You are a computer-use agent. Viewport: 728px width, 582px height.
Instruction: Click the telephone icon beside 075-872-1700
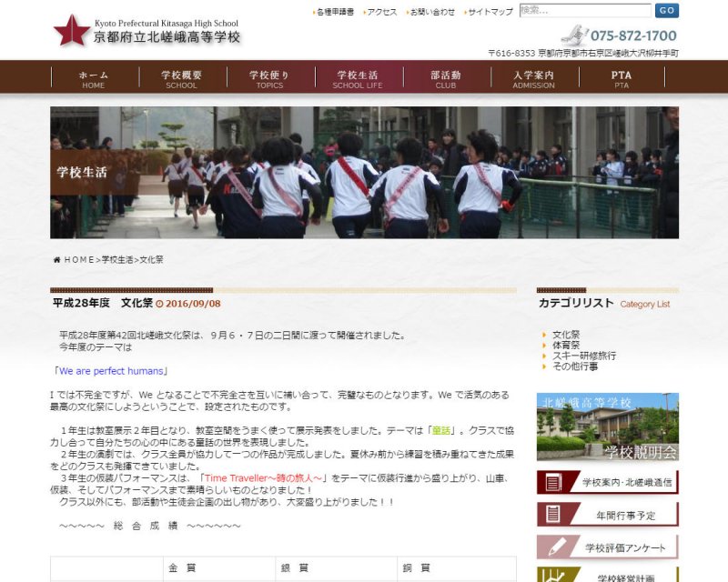572,35
